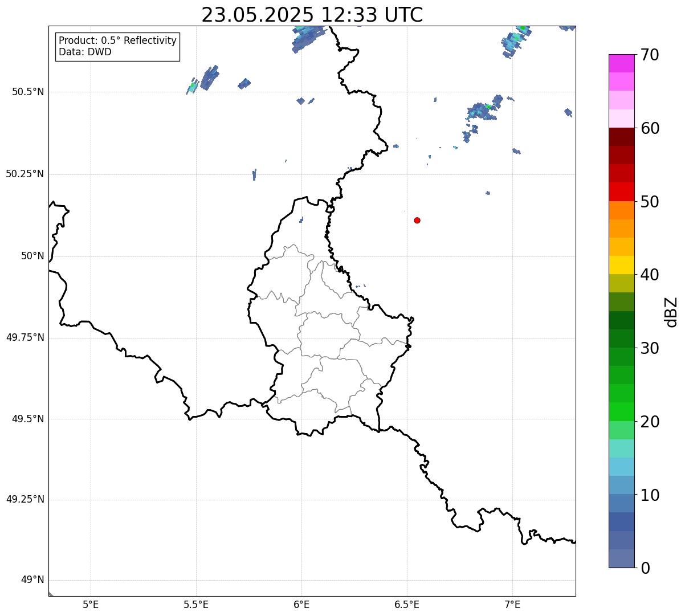Click the colorbar 10 tick label
The image size is (685, 616).
click(x=650, y=495)
